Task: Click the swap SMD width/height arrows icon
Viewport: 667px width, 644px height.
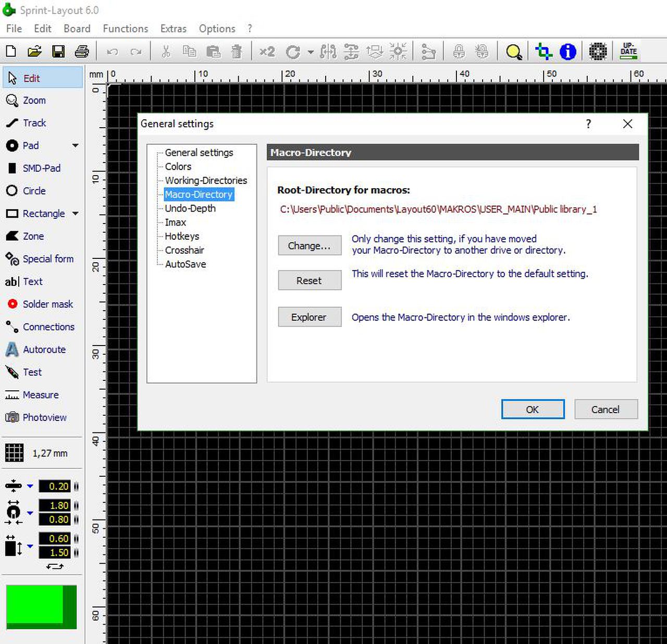Action: click(55, 566)
